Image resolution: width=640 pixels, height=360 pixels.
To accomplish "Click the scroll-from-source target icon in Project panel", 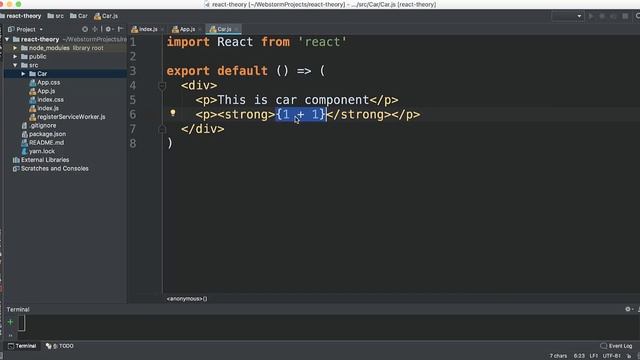I will click(85, 29).
